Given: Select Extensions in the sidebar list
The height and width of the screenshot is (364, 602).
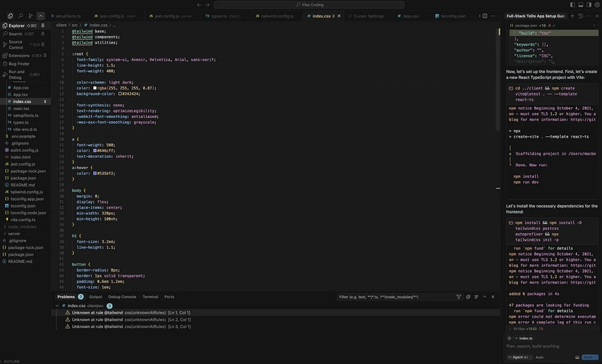Looking at the screenshot, I should (25, 56).
